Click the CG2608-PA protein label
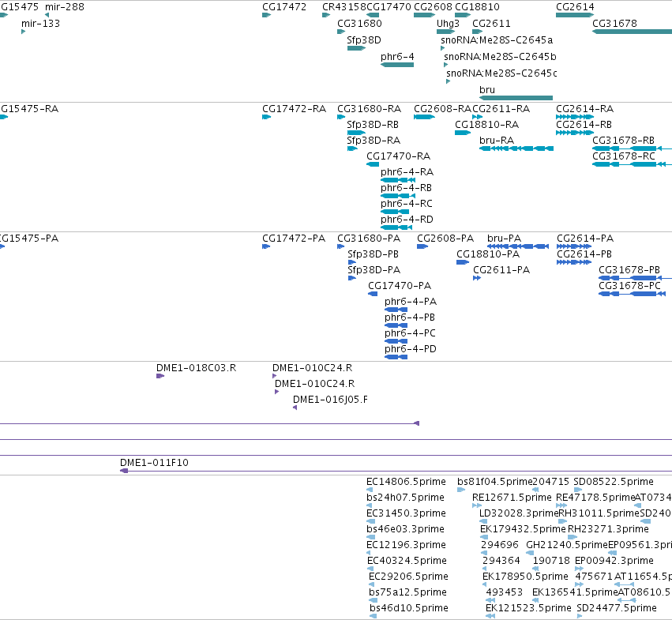Viewport: 672px width, 620px height. 445,239
